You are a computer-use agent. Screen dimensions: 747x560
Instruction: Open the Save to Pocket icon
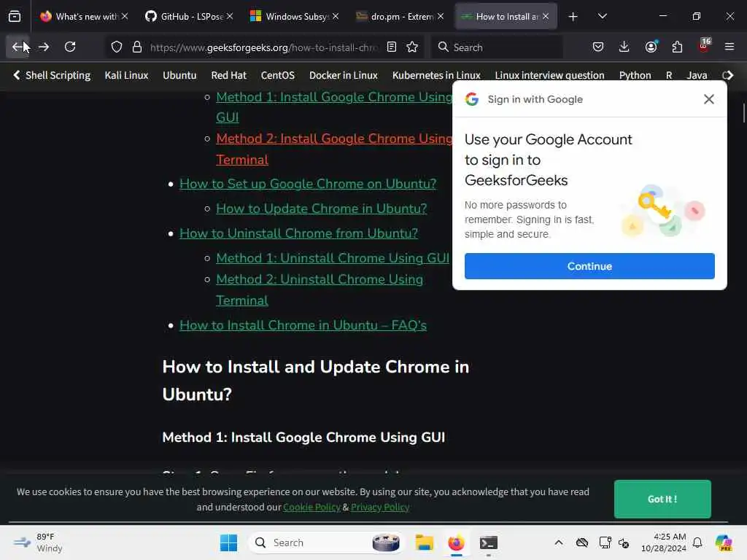pos(598,47)
